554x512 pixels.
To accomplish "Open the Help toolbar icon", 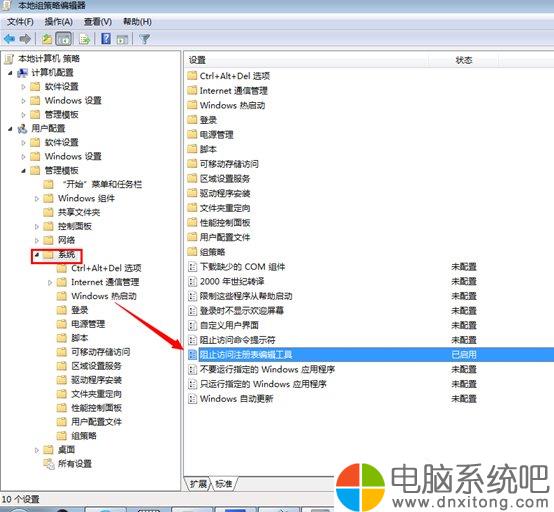I will pyautogui.click(x=106, y=39).
